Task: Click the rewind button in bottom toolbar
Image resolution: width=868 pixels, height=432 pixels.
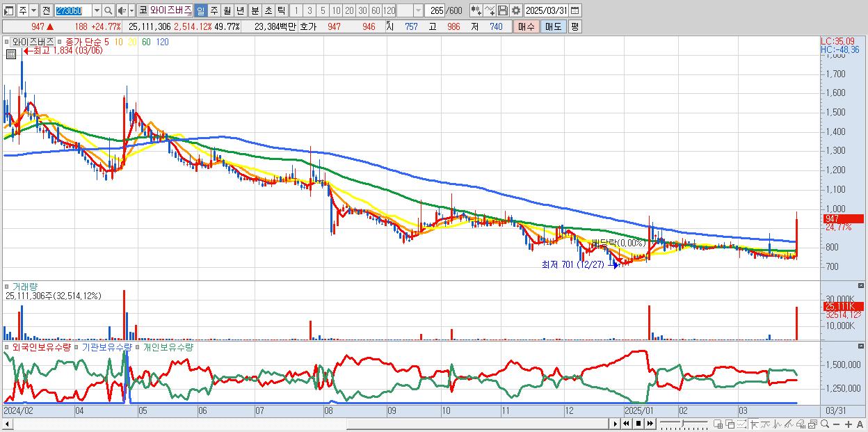Action: click(x=625, y=424)
